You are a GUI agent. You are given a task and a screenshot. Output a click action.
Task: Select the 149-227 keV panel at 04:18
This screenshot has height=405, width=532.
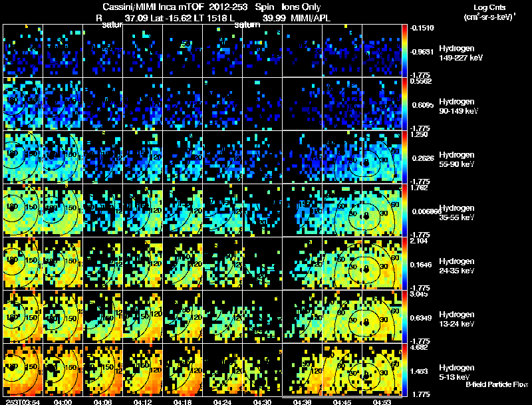[x=182, y=51]
